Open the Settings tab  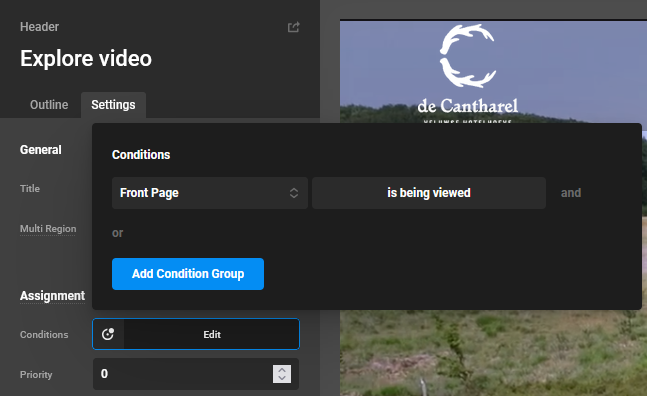pyautogui.click(x=113, y=105)
